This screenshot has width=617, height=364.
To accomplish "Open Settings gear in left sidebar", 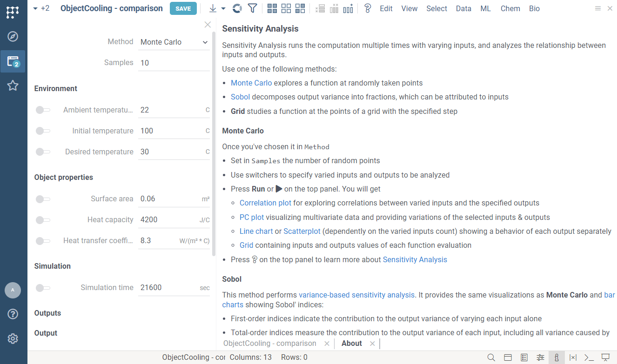I will (x=13, y=338).
